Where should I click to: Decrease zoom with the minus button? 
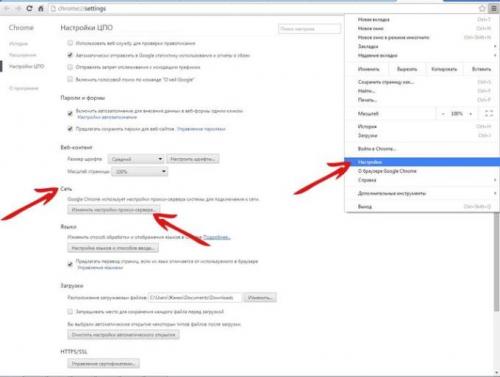coord(443,114)
